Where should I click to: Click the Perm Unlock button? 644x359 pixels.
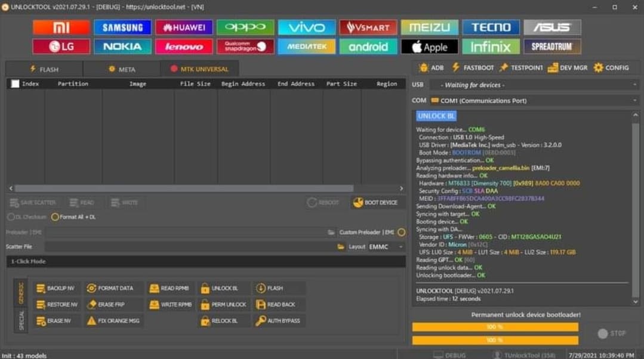point(223,304)
